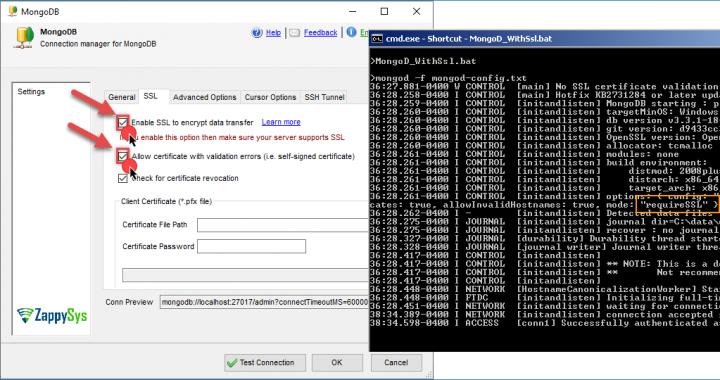Image resolution: width=720 pixels, height=380 pixels.
Task: Toggle Allow certificate with validation errors checkbox
Action: (x=122, y=156)
